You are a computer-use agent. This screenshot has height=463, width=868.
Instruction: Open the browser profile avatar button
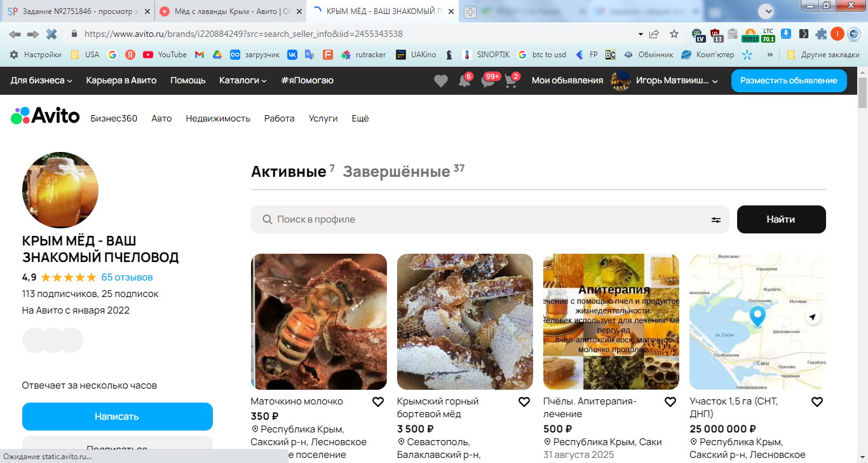pyautogui.click(x=837, y=34)
